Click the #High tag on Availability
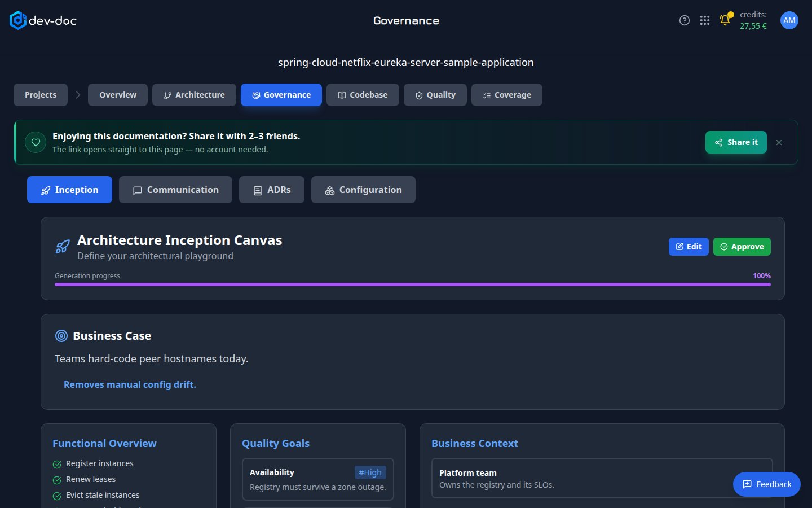812x508 pixels. pos(370,472)
